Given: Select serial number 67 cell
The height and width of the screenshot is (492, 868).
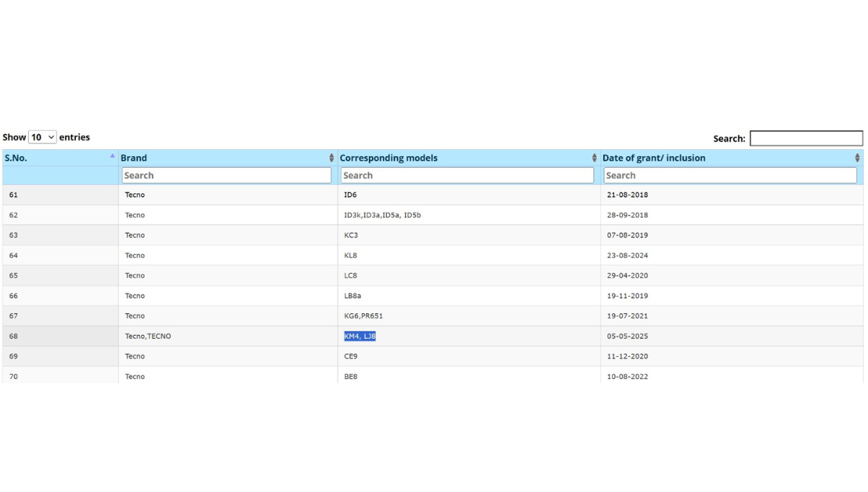Looking at the screenshot, I should [60, 316].
